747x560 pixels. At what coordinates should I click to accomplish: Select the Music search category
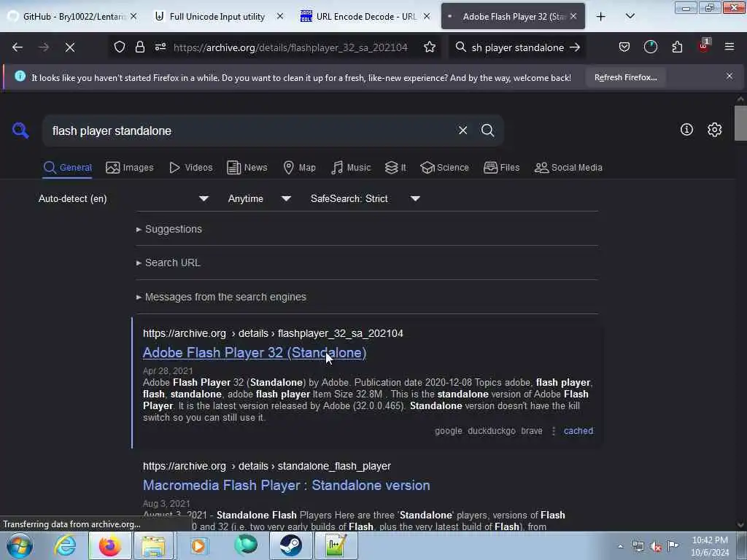tap(351, 168)
